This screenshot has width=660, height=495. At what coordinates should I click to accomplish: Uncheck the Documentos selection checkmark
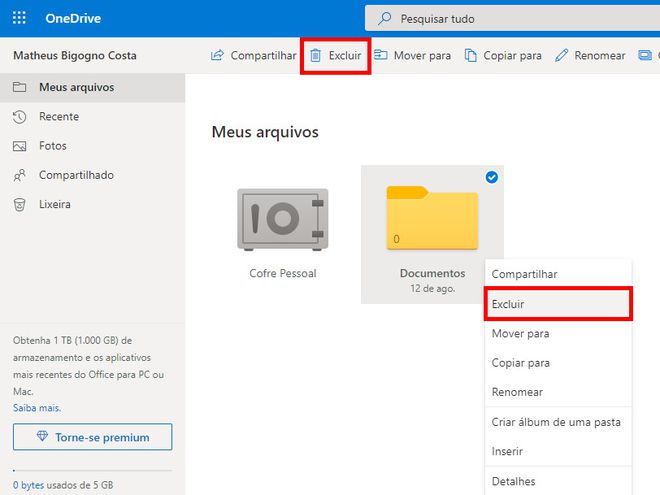coord(492,177)
